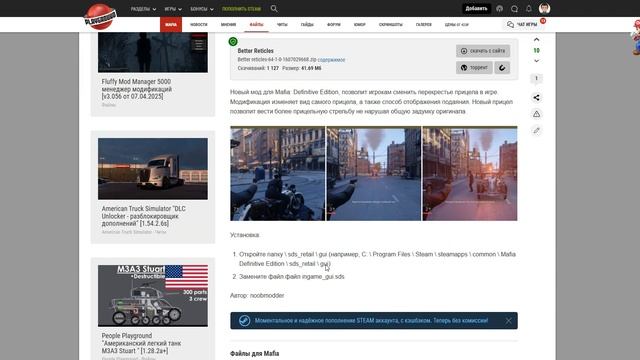The width and height of the screenshot is (640, 360).
Task: Open the M3A3 Stuart tank thumbnail
Action: pos(153,296)
